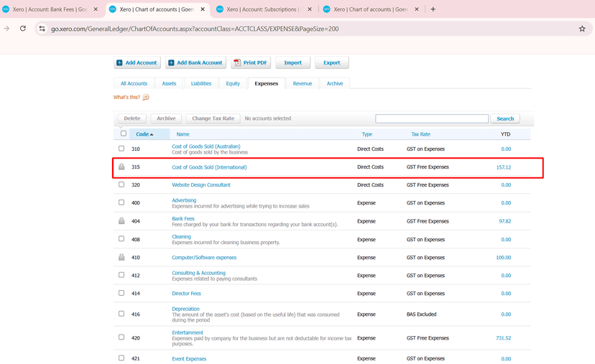Reload the page using browser refresh icon

coord(23,29)
